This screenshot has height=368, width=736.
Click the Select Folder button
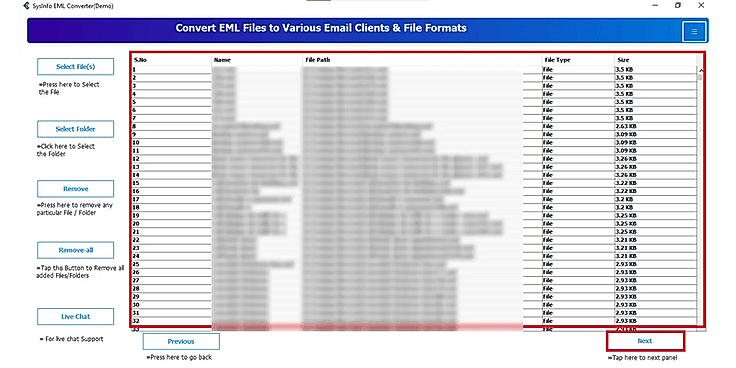76,129
